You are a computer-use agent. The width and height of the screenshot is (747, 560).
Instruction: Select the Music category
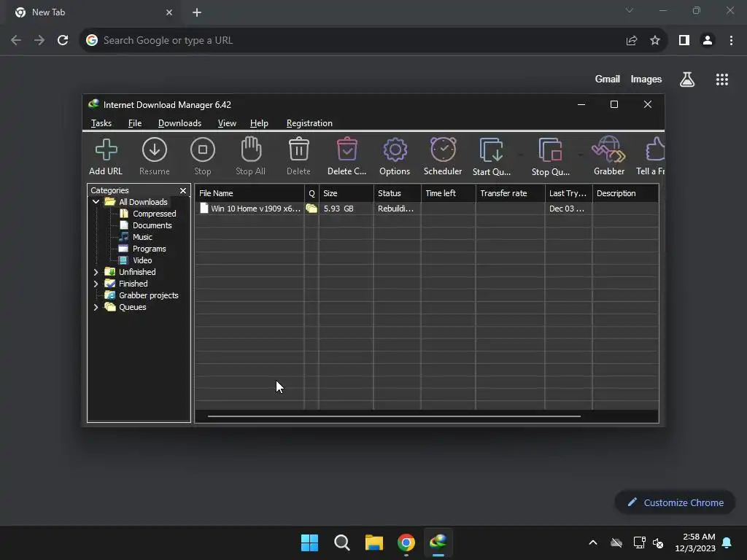(142, 237)
